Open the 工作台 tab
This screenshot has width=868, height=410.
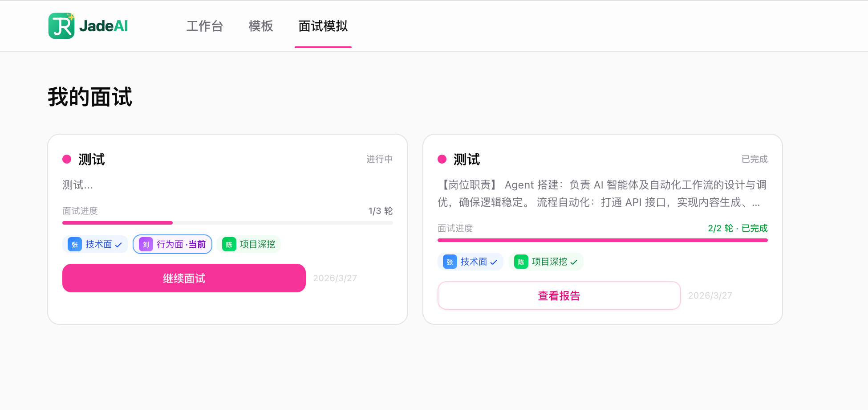204,26
